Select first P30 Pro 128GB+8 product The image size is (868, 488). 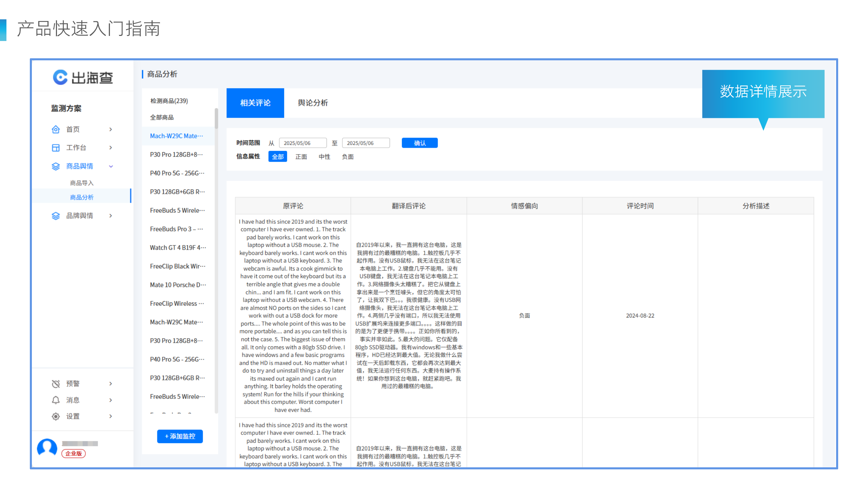[x=177, y=155]
